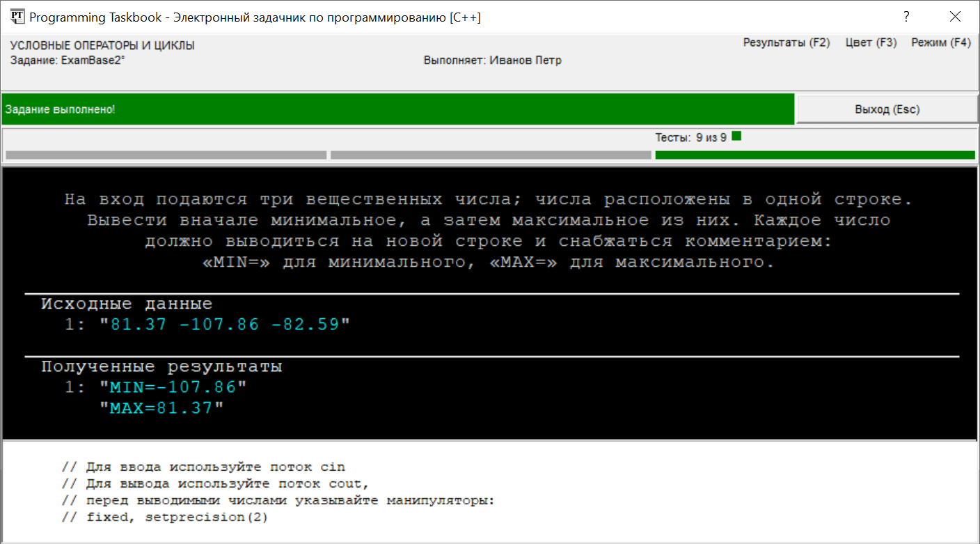This screenshot has width=980, height=544.
Task: Click the small green tests indicator square
Action: click(736, 137)
